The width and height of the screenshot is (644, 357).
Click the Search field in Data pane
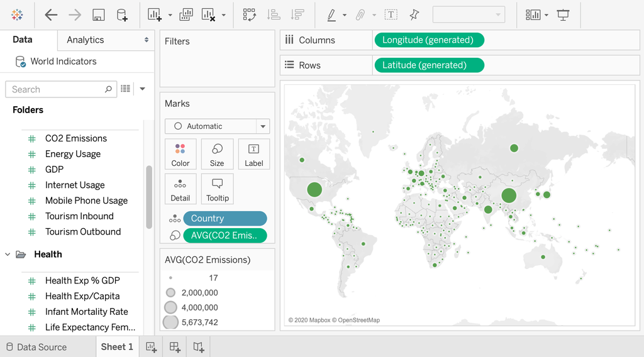[57, 89]
